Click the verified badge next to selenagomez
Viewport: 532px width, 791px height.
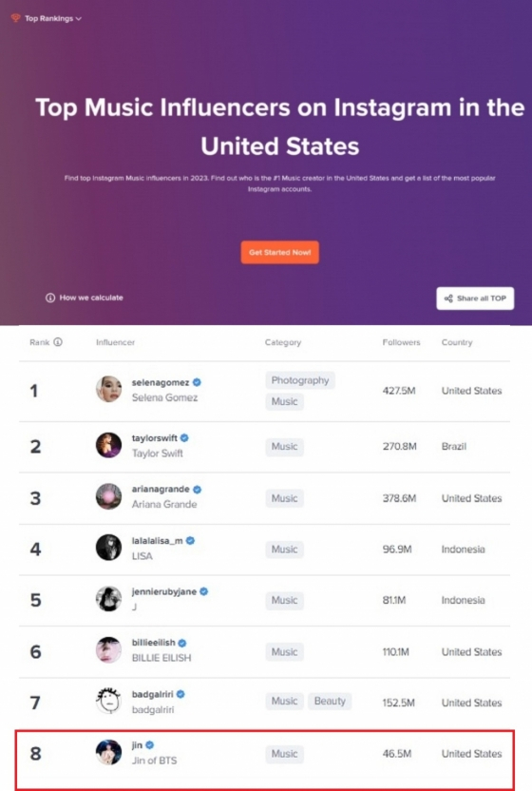[198, 382]
